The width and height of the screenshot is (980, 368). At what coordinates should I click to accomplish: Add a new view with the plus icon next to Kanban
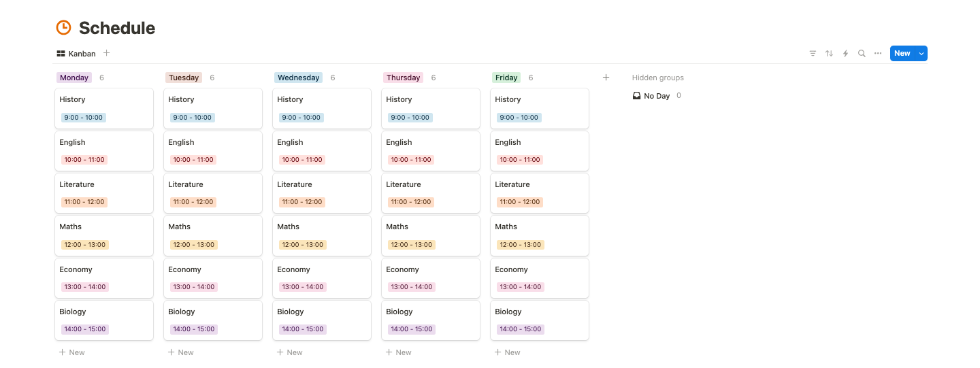pos(107,53)
